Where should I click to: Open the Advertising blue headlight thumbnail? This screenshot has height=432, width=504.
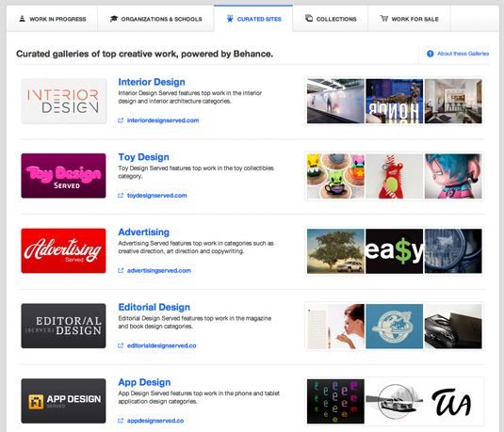pyautogui.click(x=453, y=251)
